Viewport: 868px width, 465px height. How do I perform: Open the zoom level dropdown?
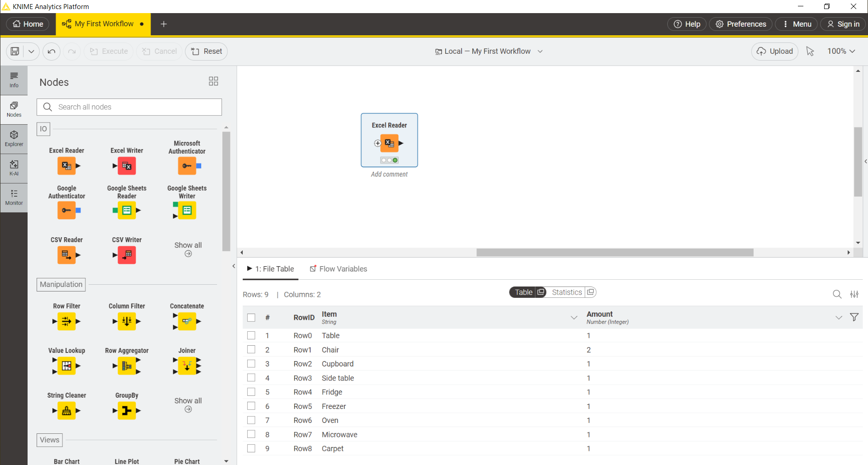[x=841, y=51]
